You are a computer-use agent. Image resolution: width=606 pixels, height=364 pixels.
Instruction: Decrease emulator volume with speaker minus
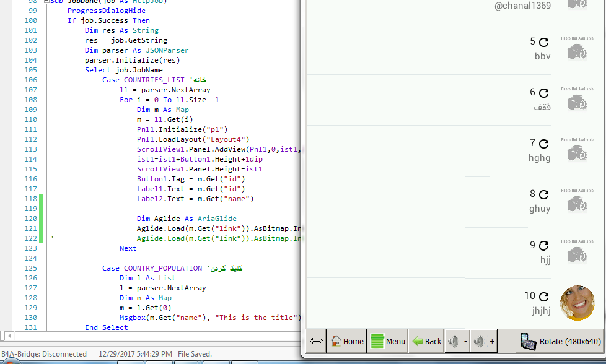[457, 341]
